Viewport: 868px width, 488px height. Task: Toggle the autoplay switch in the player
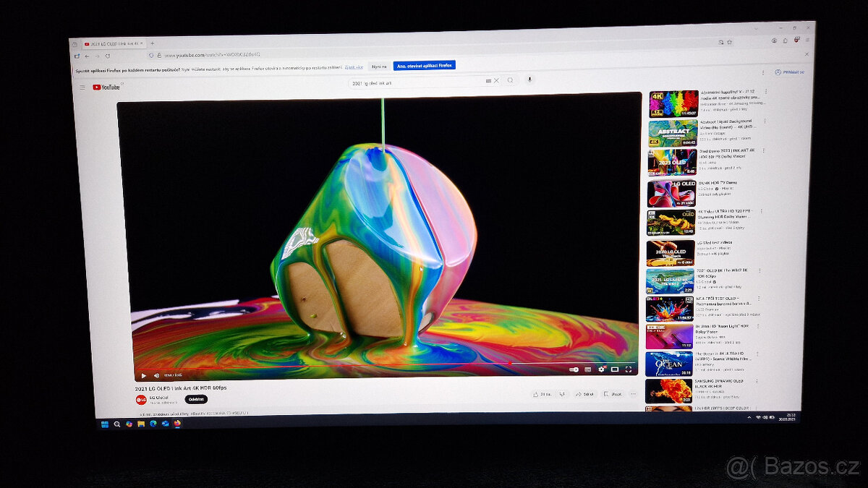[574, 369]
